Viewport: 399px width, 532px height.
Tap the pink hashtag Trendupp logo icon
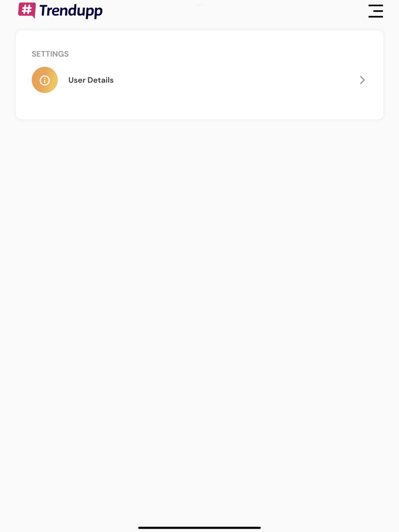tap(27, 10)
